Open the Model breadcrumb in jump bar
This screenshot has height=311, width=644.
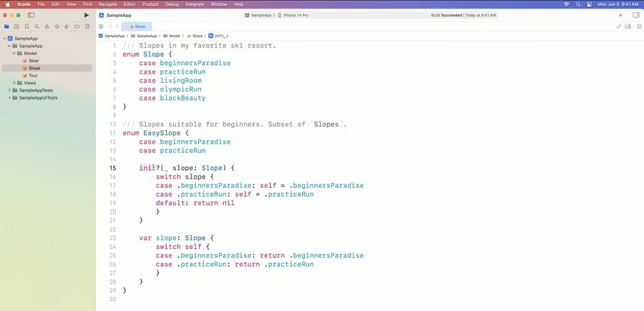[172, 36]
